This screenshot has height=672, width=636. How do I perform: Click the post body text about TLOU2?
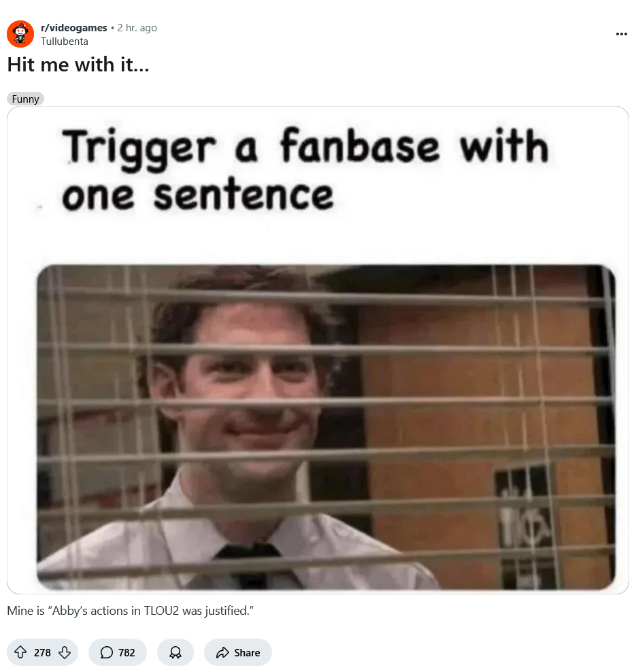coord(131,610)
